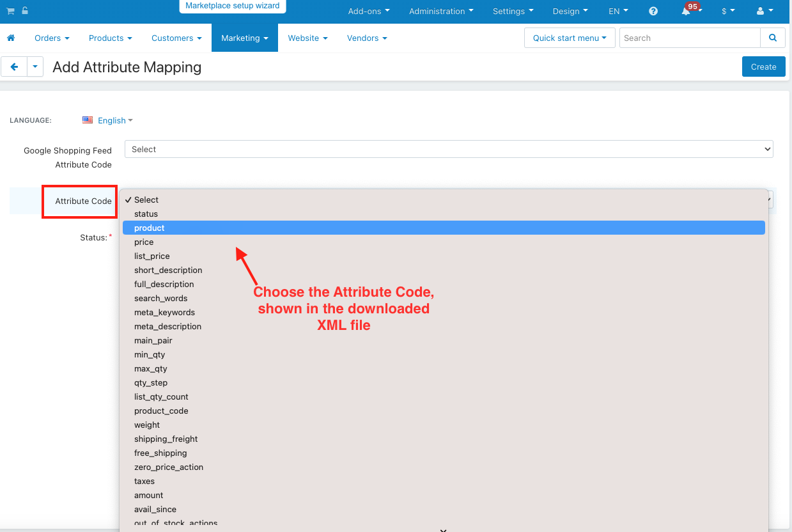The width and height of the screenshot is (792, 532).
Task: Click in the Search input field
Action: pos(690,38)
